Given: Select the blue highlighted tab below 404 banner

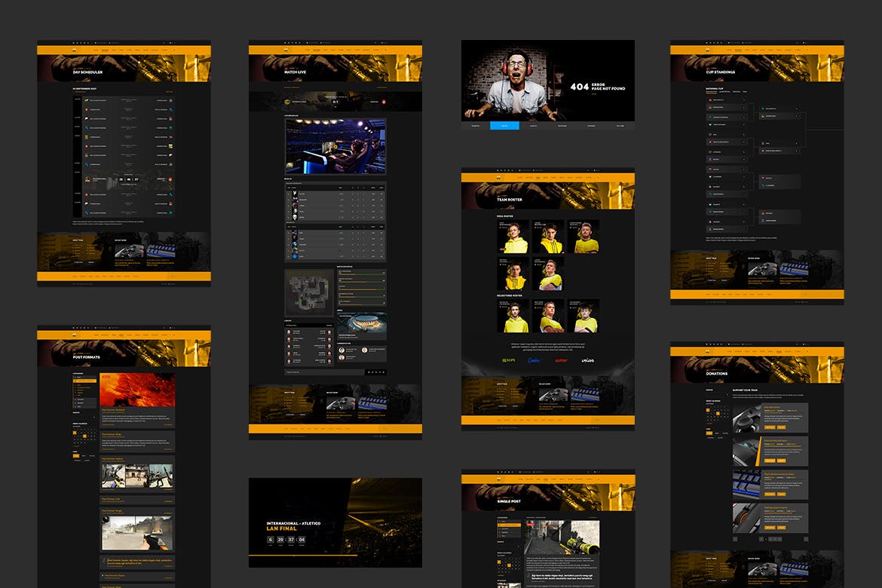Looking at the screenshot, I should (504, 126).
